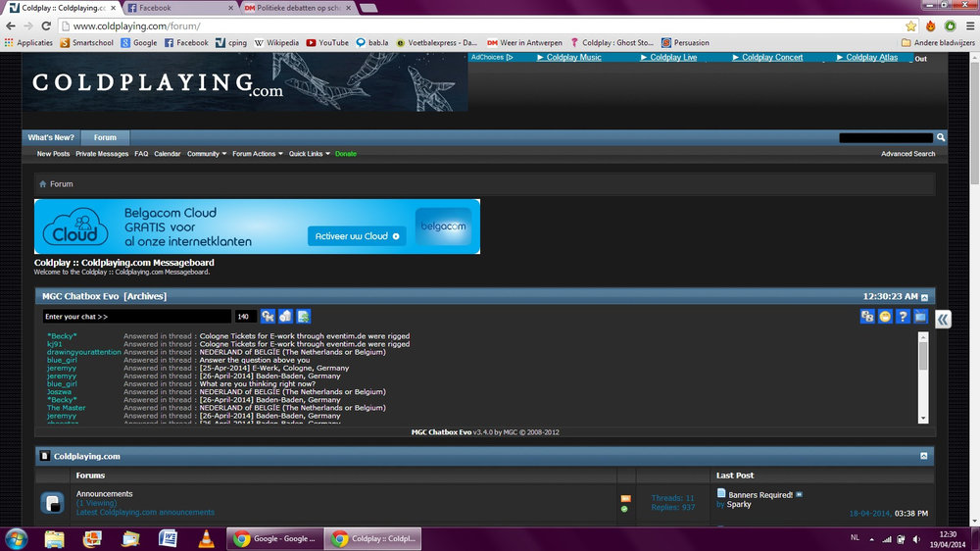Open the bab.la bookmark
This screenshot has height=551, width=980.
pyautogui.click(x=372, y=42)
